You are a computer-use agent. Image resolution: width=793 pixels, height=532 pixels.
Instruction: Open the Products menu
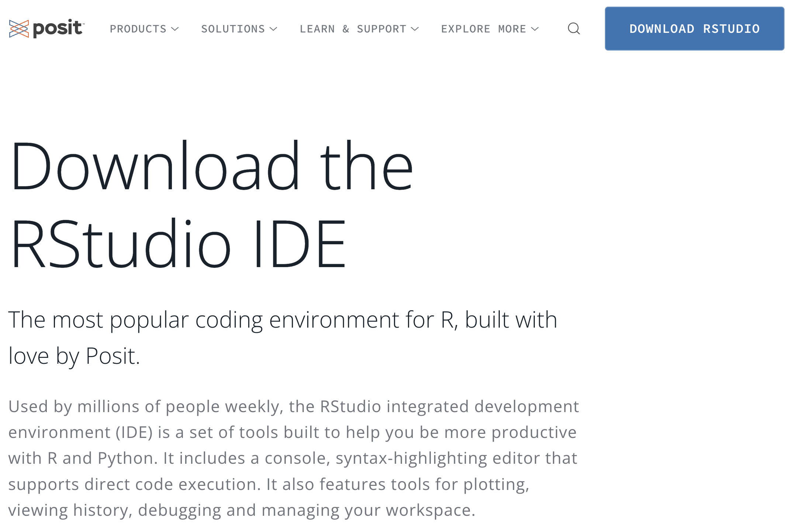[144, 29]
